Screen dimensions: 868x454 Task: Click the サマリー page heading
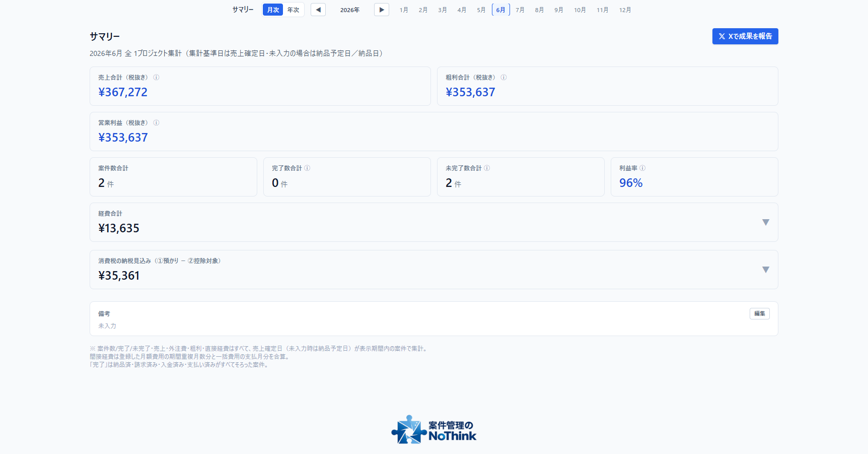coord(105,36)
